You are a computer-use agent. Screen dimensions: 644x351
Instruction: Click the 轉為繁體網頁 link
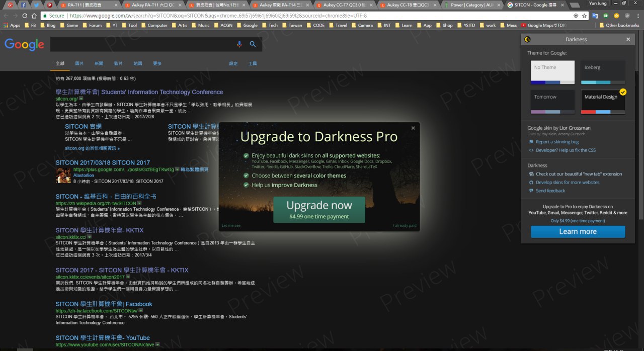tap(195, 169)
